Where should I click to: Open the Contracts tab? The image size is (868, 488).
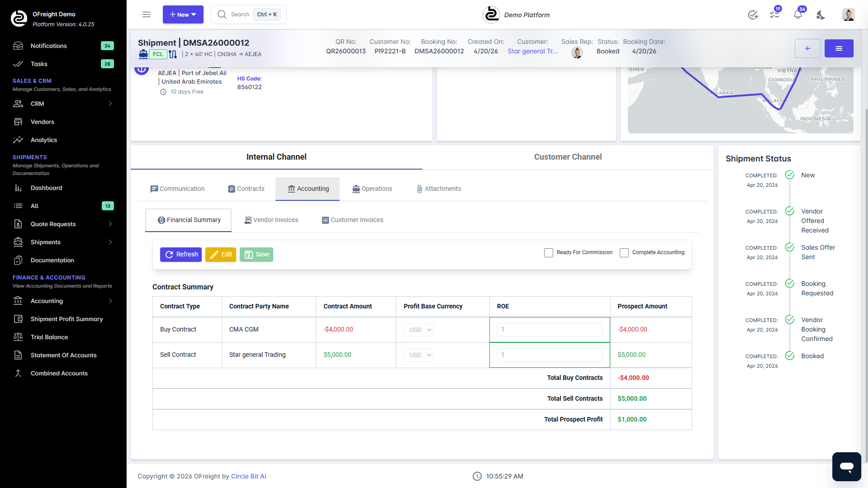246,189
